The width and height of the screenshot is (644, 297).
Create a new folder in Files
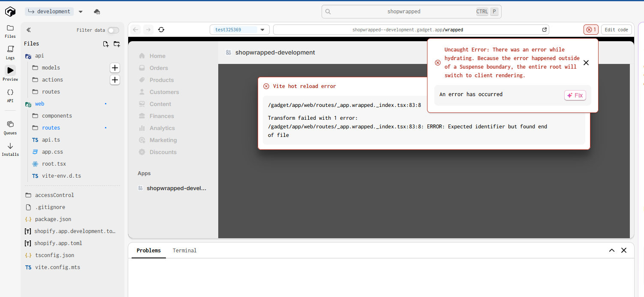click(x=117, y=44)
